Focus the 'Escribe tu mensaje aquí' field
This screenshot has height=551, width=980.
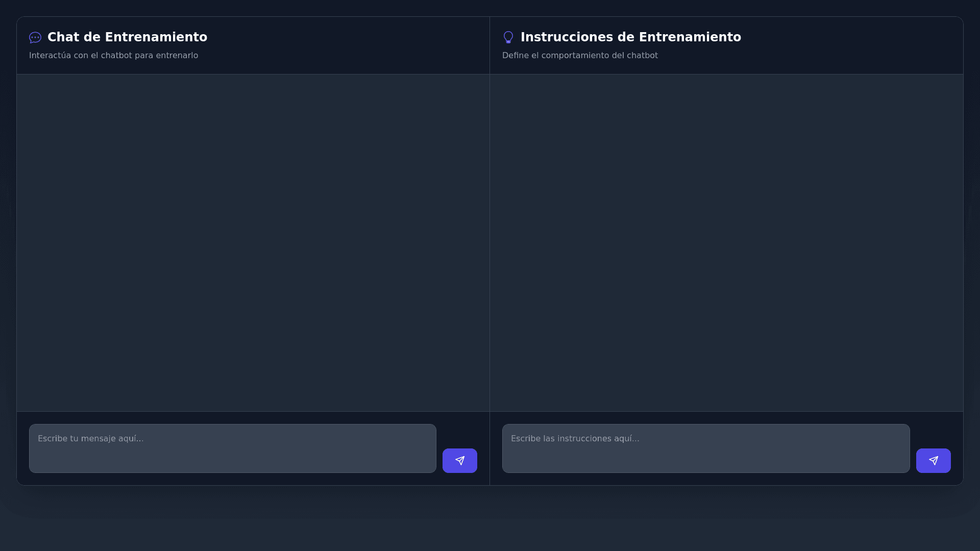(x=232, y=448)
